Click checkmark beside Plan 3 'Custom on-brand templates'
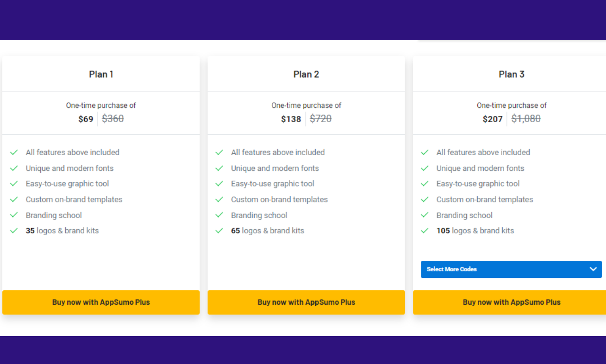606x364 pixels. (x=425, y=200)
